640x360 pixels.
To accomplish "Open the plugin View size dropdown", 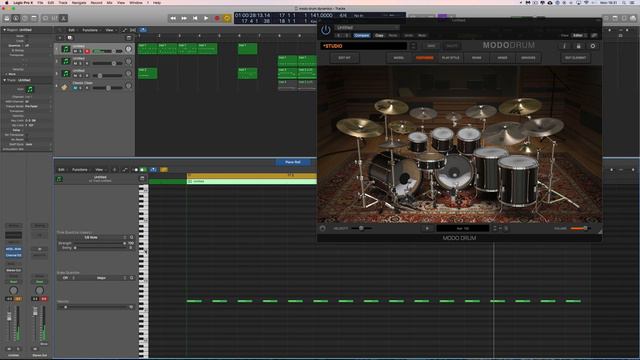I will 579,36.
